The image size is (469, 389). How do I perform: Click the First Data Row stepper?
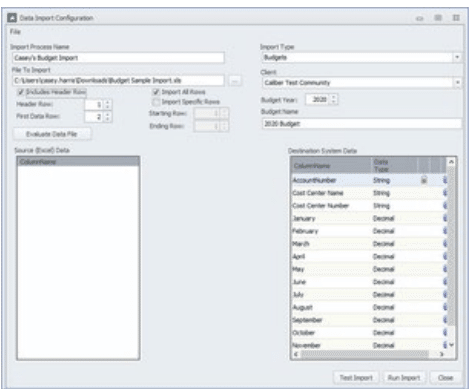tap(107, 117)
